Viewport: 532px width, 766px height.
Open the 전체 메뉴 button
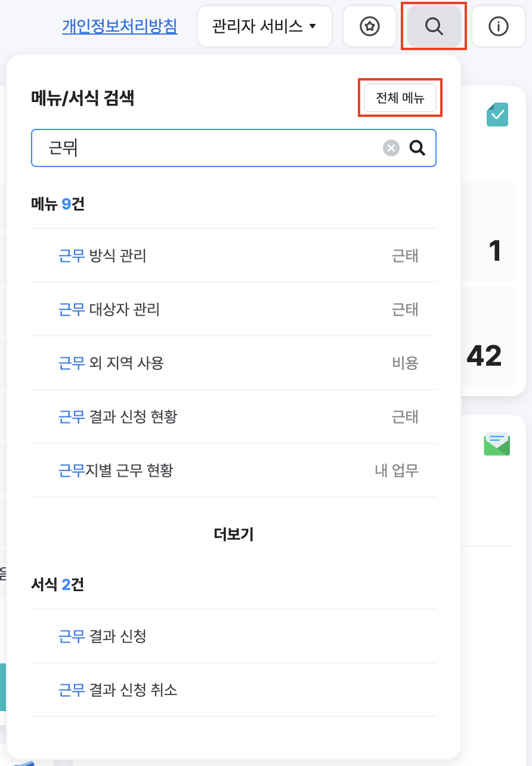(x=400, y=98)
